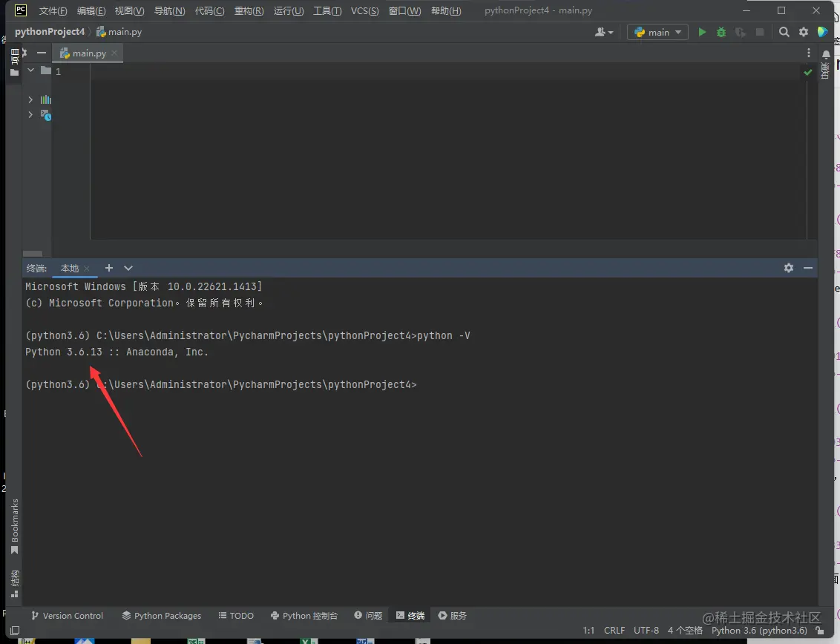Open the notifications bell icon on right strip
This screenshot has width=840, height=644.
point(826,54)
